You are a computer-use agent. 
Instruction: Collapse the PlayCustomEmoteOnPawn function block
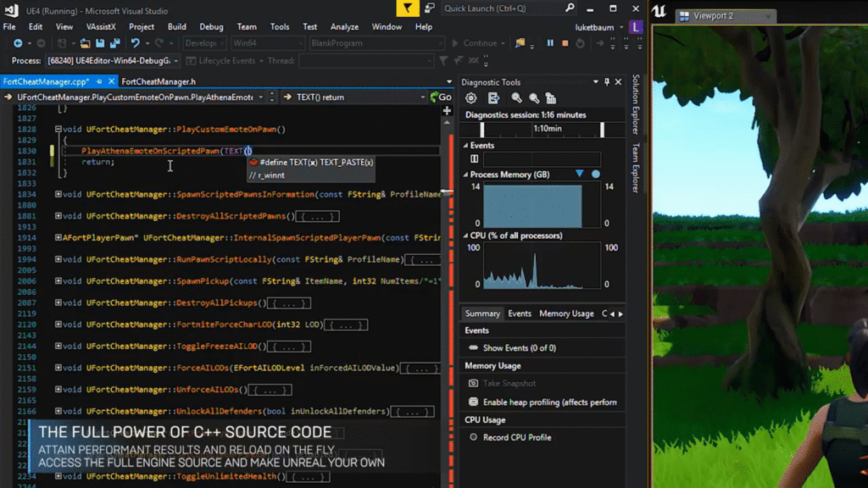tap(58, 129)
